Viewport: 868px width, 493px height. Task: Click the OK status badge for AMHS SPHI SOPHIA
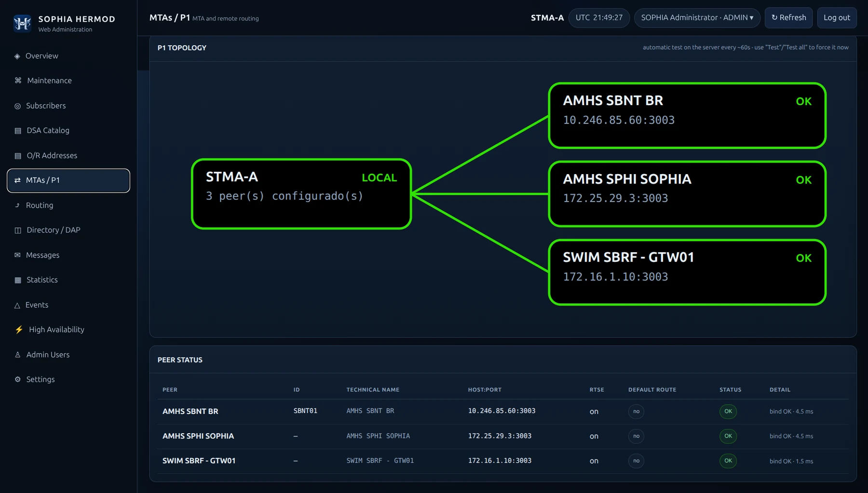(728, 436)
